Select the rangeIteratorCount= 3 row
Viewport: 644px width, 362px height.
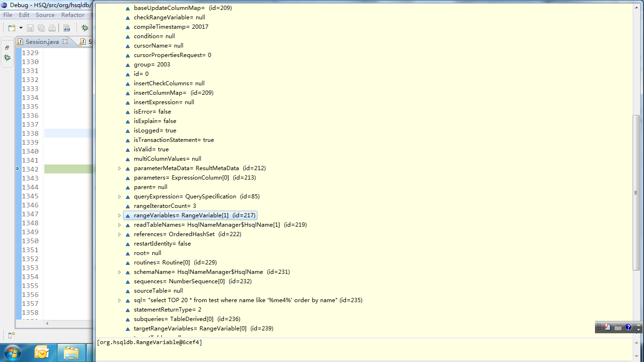tap(160, 206)
